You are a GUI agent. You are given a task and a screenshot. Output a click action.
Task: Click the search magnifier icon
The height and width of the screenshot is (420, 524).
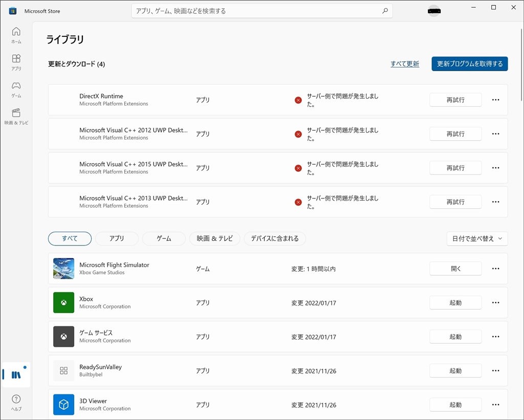pos(385,11)
